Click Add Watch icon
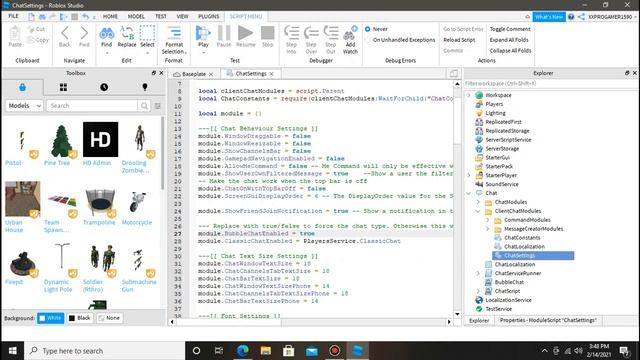This screenshot has height=360, width=640. (x=350, y=33)
